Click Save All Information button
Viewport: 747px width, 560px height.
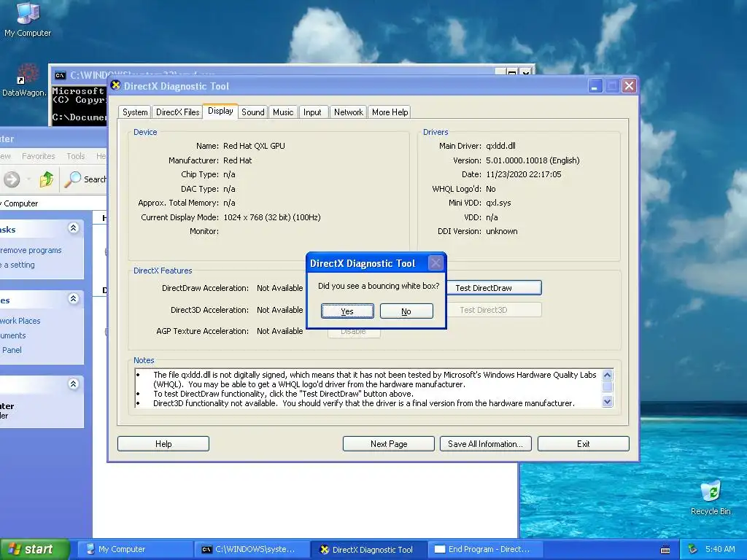pos(485,444)
